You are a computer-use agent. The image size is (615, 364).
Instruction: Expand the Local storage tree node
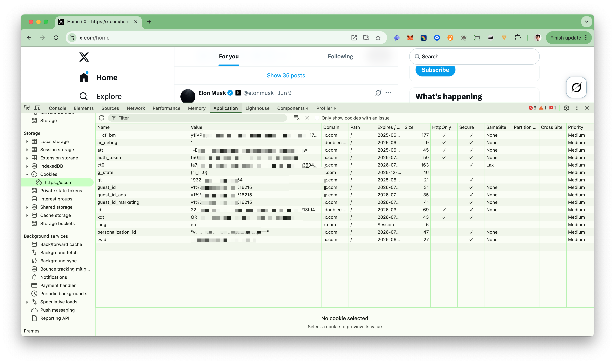click(x=27, y=142)
